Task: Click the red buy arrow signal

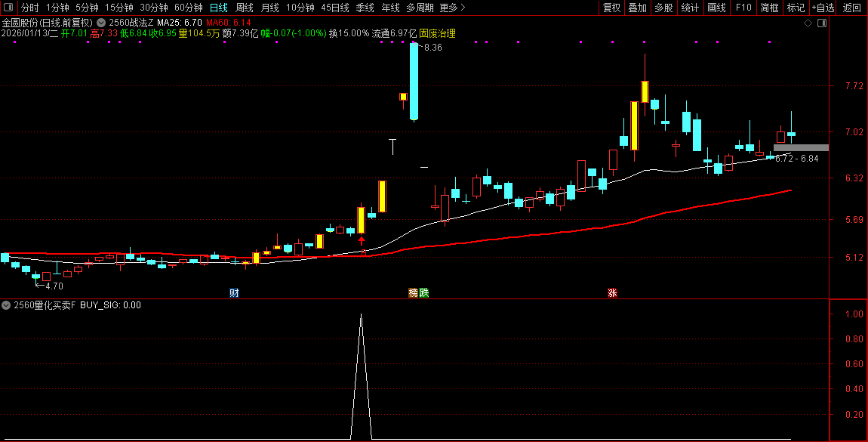Action: pyautogui.click(x=362, y=240)
